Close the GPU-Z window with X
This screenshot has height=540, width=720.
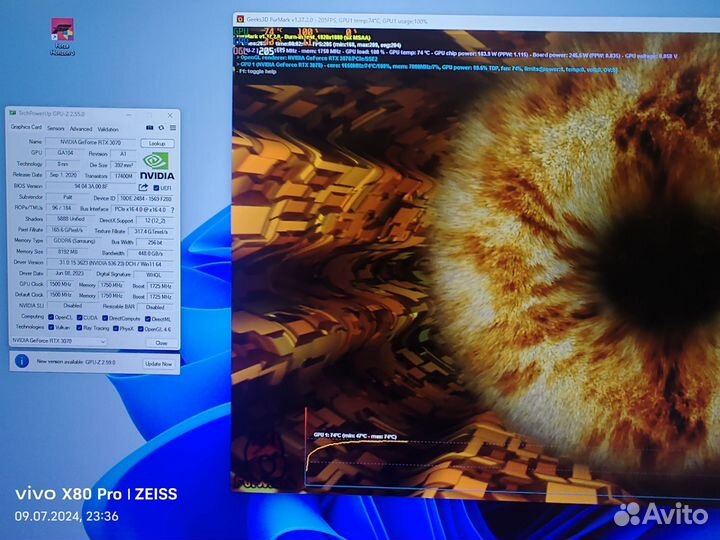(170, 115)
